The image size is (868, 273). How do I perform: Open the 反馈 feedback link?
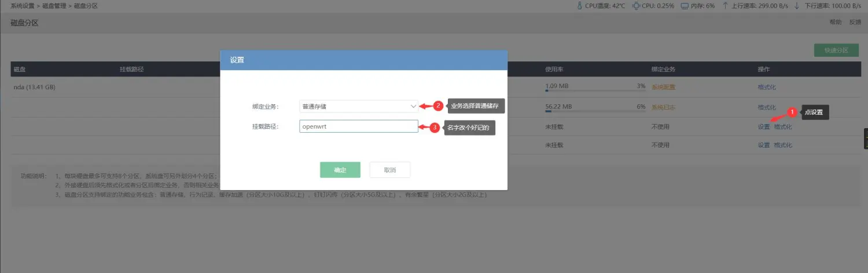pyautogui.click(x=855, y=23)
